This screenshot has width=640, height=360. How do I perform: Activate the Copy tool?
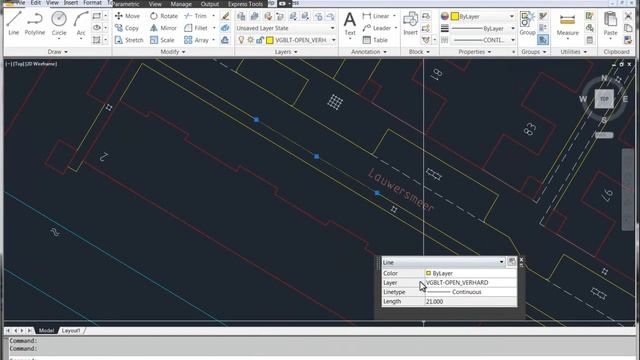coord(127,28)
